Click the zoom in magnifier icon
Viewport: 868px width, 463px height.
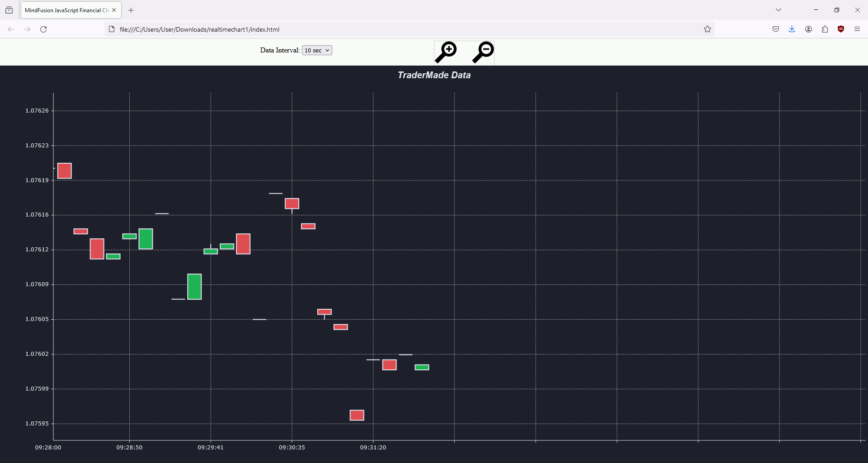(446, 52)
